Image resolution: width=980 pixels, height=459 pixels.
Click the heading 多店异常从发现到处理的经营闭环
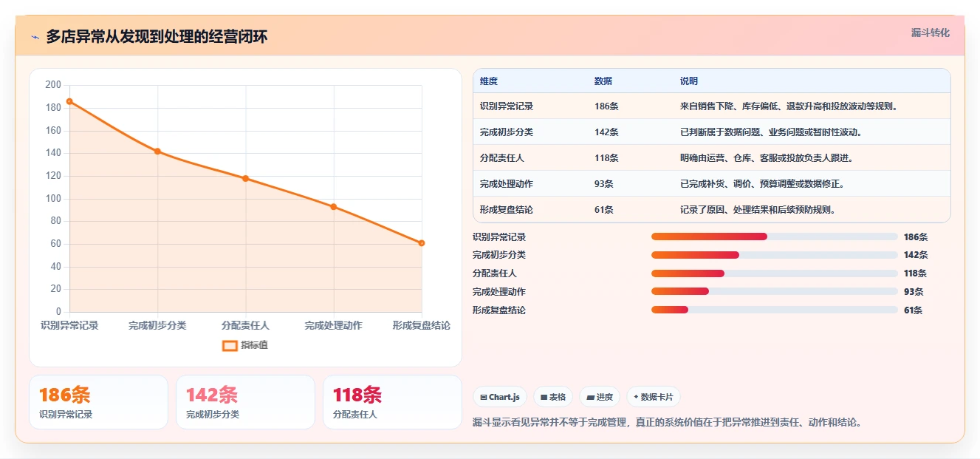pyautogui.click(x=157, y=36)
